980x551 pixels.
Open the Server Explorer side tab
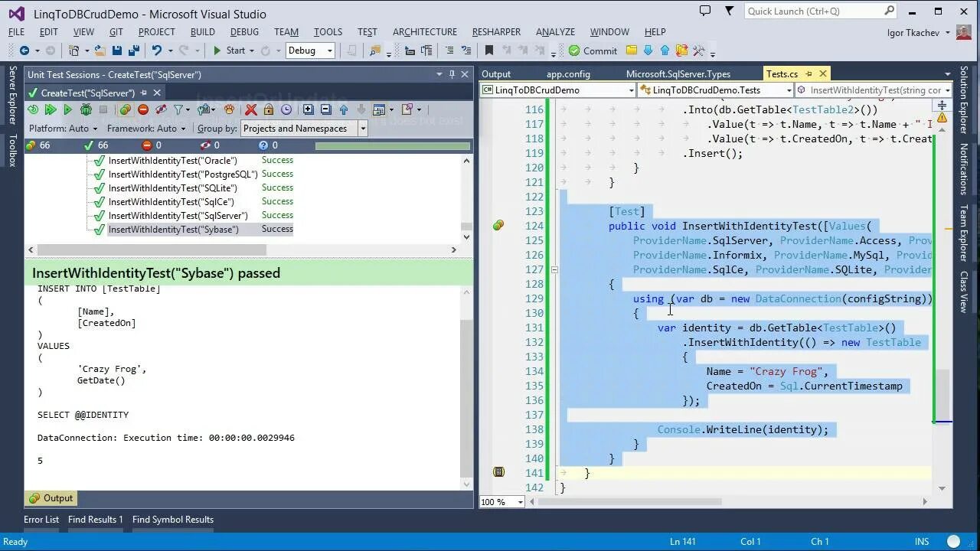[12, 95]
